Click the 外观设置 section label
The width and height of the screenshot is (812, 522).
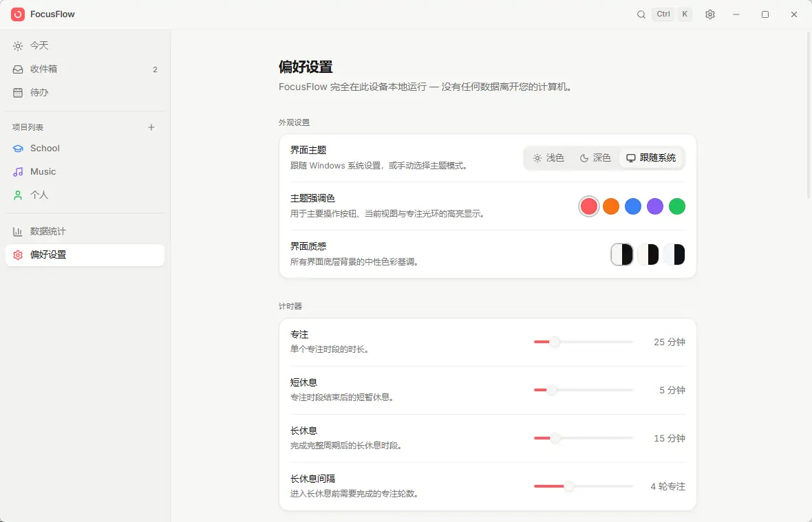click(x=294, y=122)
